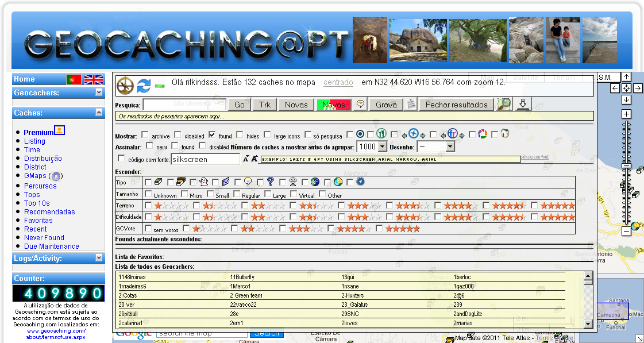The image size is (644, 343).
Task: Click the Trk button
Action: (x=264, y=105)
